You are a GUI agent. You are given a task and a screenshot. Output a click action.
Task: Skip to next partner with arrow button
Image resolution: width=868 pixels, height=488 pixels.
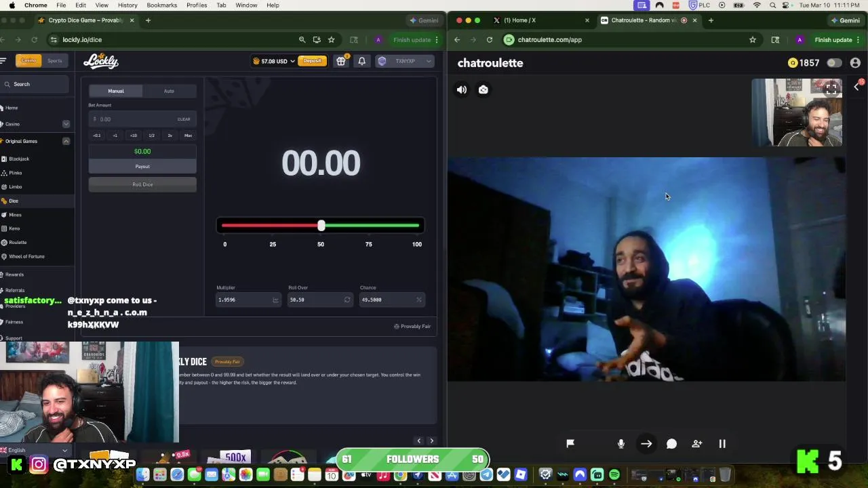click(646, 444)
